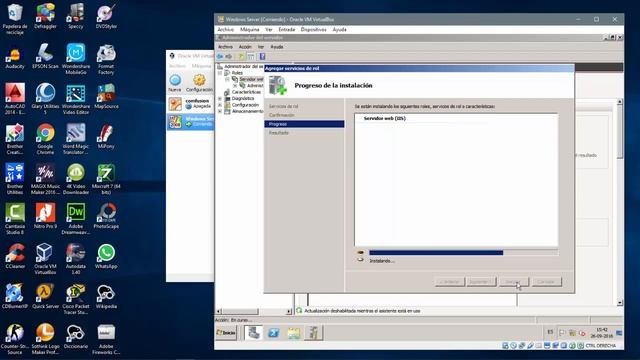Open 4K Video Downloader desktop shortcut

click(76, 179)
